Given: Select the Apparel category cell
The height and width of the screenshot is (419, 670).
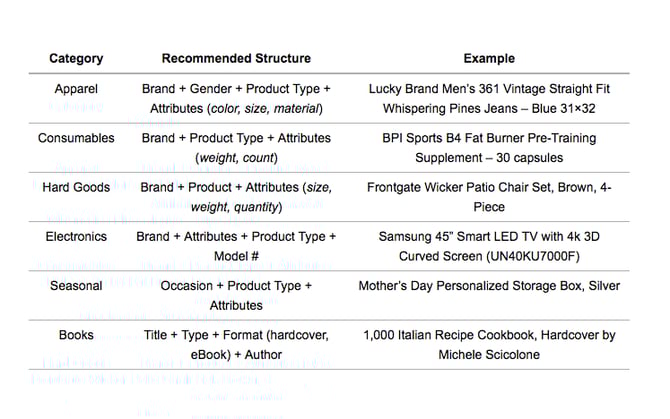Looking at the screenshot, I should pos(76,89).
